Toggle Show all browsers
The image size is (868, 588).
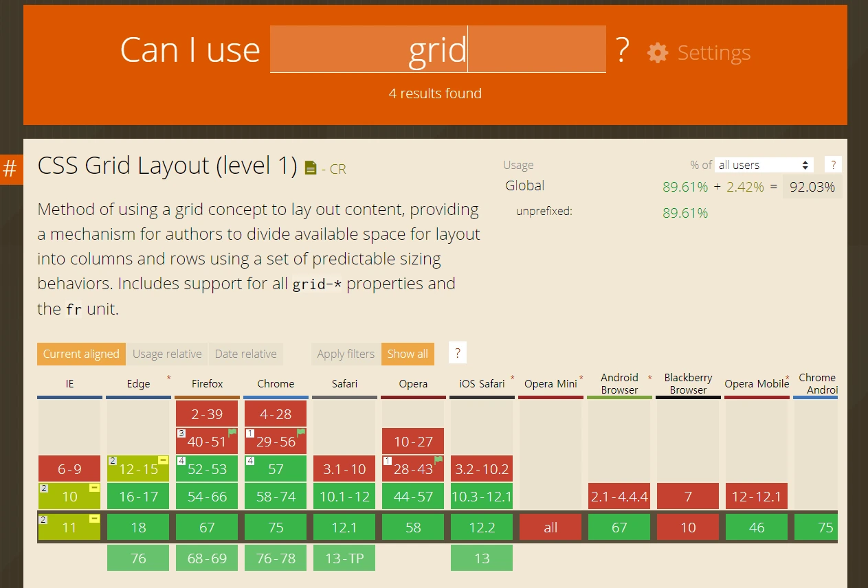tap(408, 354)
